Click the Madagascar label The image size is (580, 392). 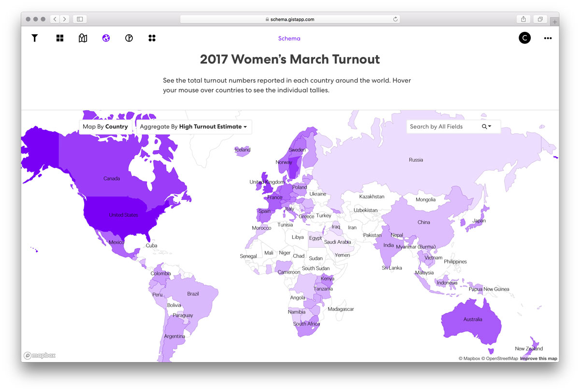tap(341, 309)
